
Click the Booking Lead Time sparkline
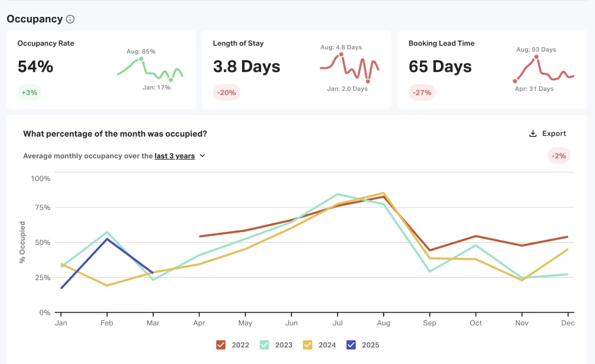point(543,70)
